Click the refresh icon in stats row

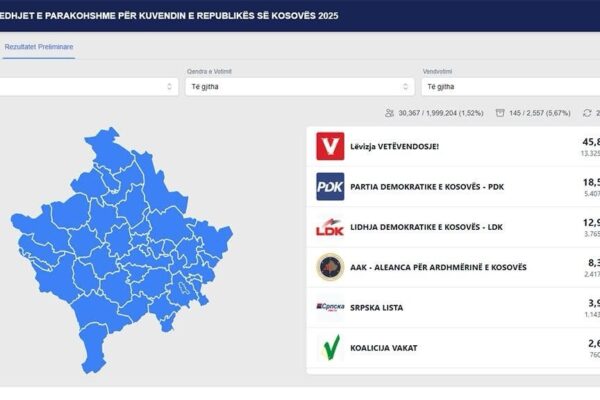point(586,113)
